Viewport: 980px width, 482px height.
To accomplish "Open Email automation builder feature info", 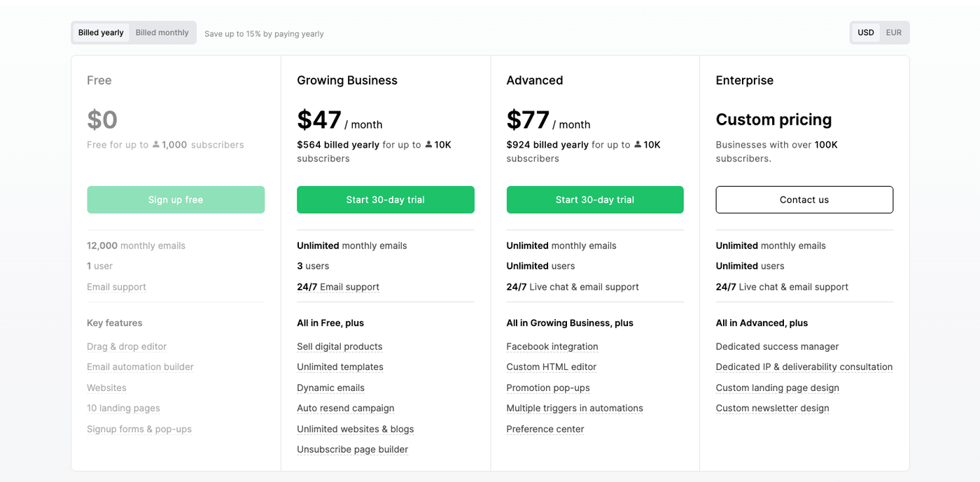I will pos(140,367).
